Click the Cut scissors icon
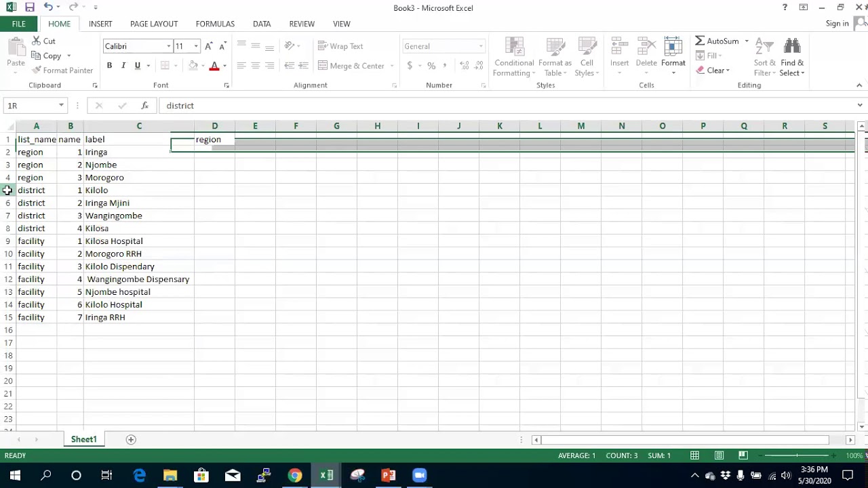The width and height of the screenshot is (868, 488). pos(35,41)
